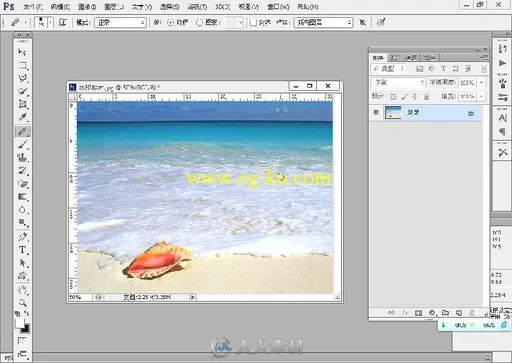The width and height of the screenshot is (512, 363).
Task: Toggle Quick Mask mode in toolbox
Action: [22, 341]
